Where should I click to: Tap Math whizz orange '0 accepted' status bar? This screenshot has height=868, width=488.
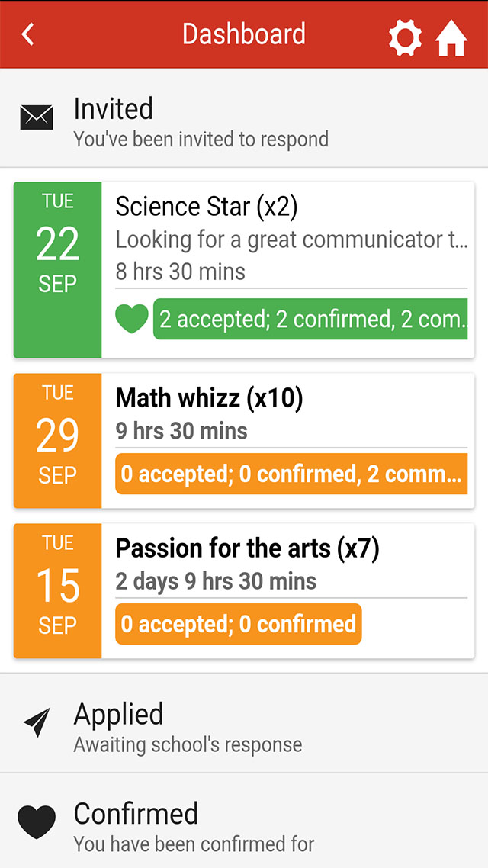pyautogui.click(x=291, y=474)
